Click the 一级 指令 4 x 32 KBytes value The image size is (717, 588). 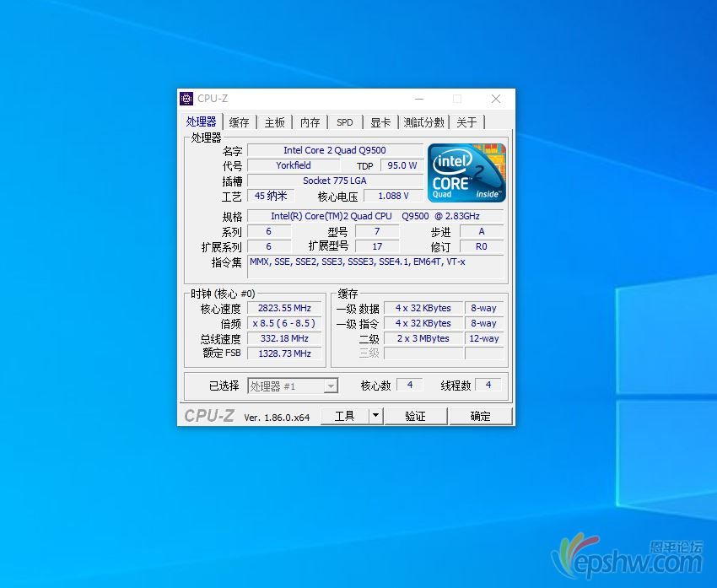coord(423,323)
